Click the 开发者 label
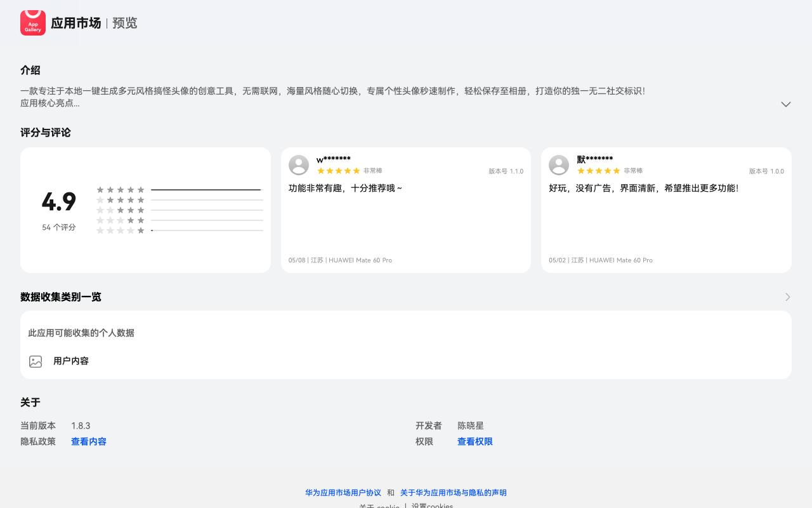This screenshot has height=508, width=812. pyautogui.click(x=429, y=425)
